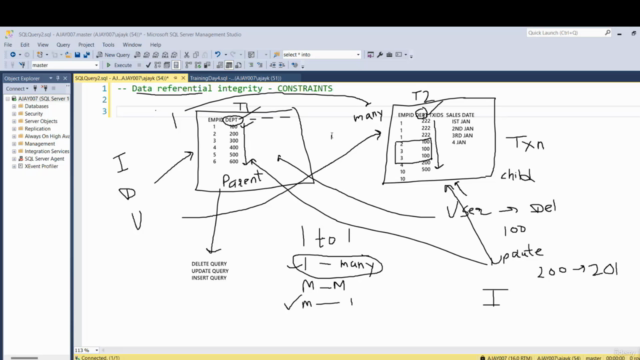This screenshot has height=360, width=640.
Task: Click the Copy icon in the toolbar
Action: pyautogui.click(x=196, y=55)
